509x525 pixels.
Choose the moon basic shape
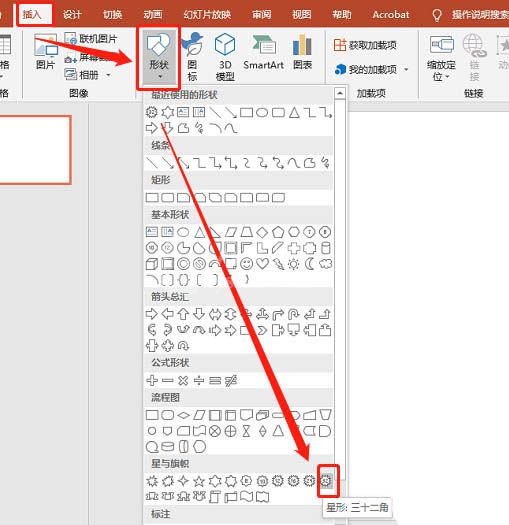(309, 264)
